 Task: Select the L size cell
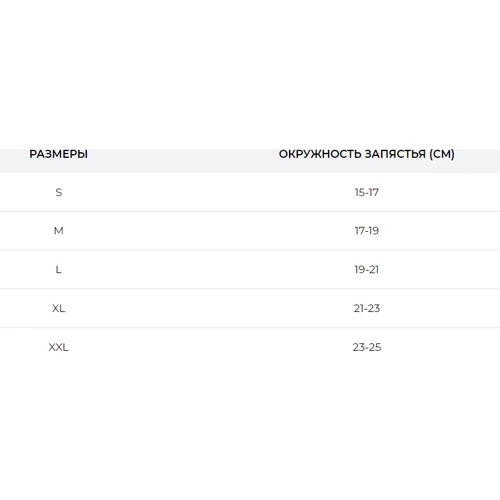[59, 269]
